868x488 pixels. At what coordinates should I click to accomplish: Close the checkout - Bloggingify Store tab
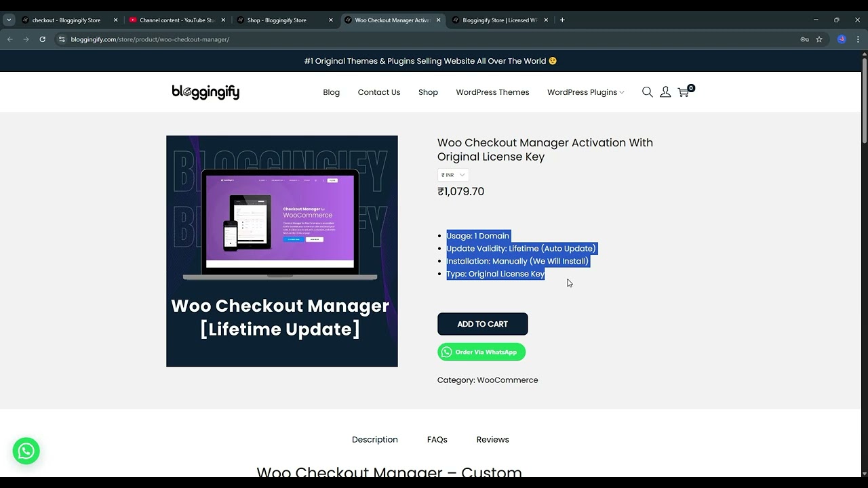point(116,20)
